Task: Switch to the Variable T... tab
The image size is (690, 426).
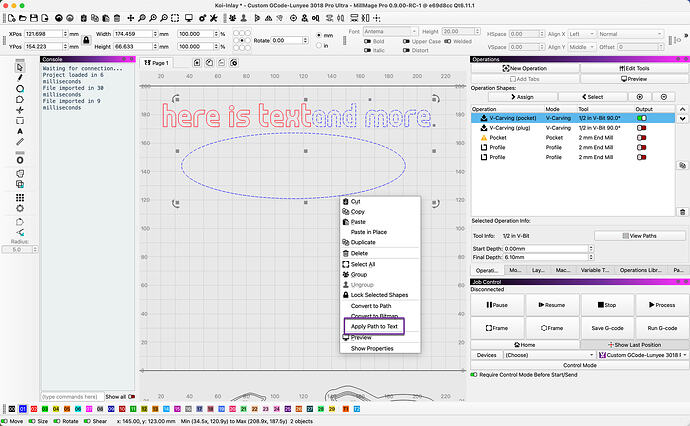Action: [x=595, y=270]
